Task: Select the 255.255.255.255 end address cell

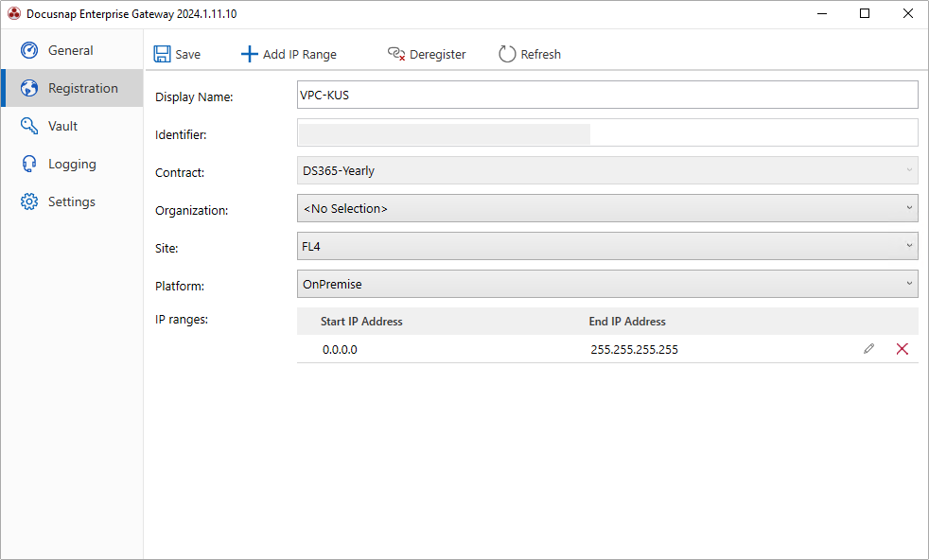Action: point(634,350)
